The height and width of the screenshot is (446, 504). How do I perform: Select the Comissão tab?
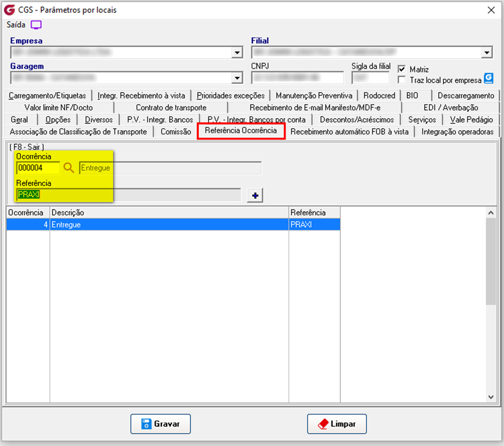point(176,132)
